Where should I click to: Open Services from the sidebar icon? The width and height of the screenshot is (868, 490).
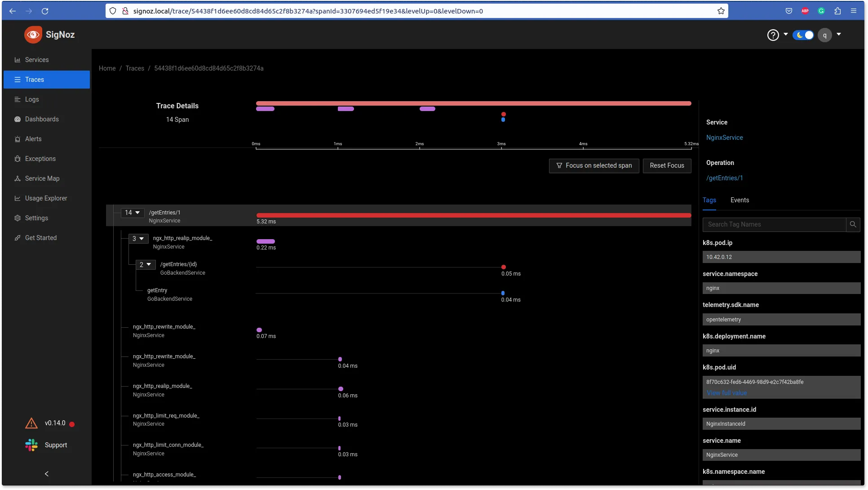point(18,60)
